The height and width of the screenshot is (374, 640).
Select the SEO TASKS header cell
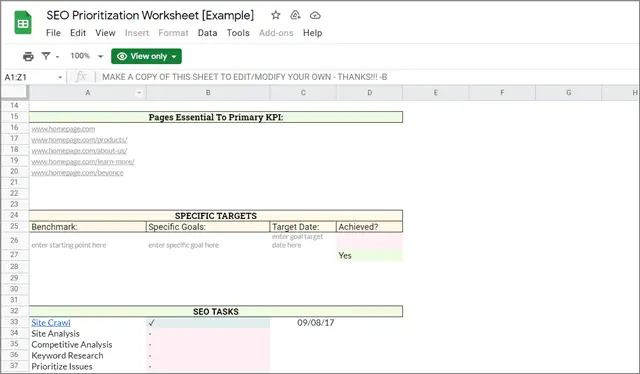coord(216,312)
